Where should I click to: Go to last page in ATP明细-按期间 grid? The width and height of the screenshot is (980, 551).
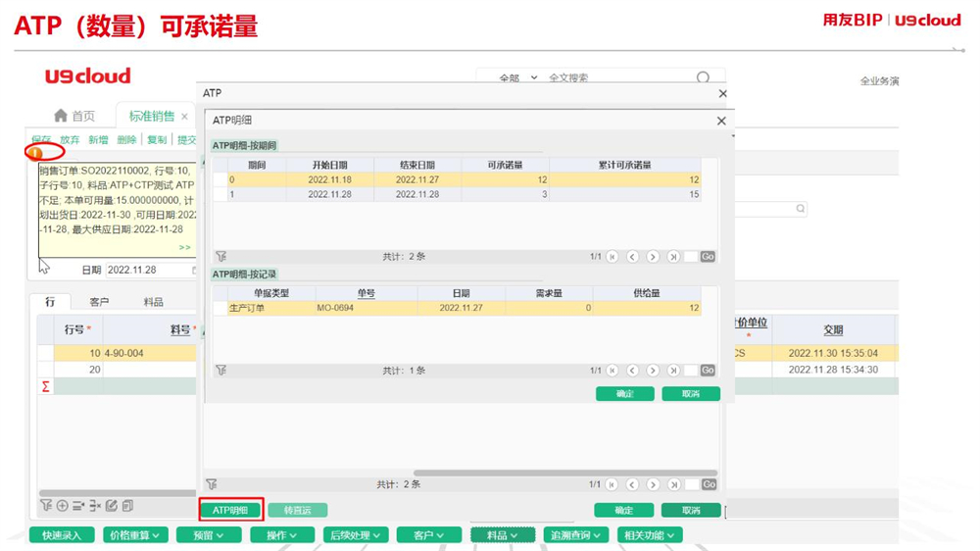673,257
